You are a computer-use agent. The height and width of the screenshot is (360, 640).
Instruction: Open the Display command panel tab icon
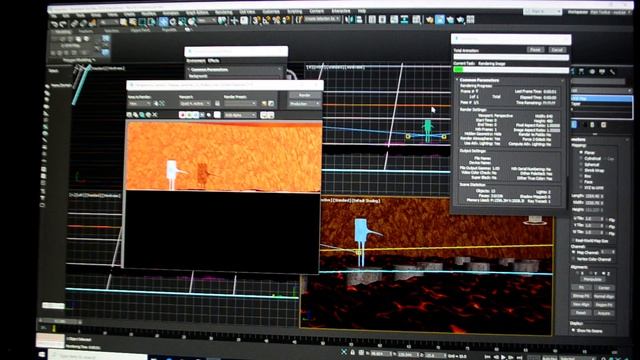(602, 72)
